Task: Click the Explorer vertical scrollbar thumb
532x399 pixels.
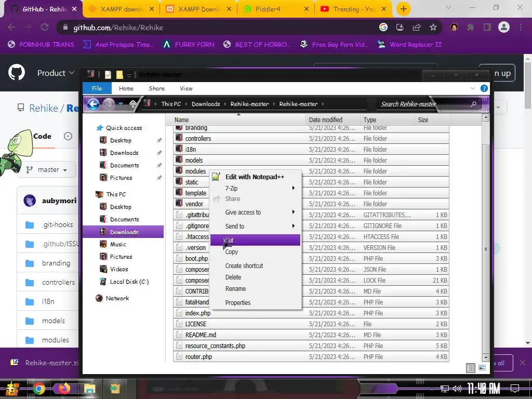Action: pyautogui.click(x=486, y=249)
